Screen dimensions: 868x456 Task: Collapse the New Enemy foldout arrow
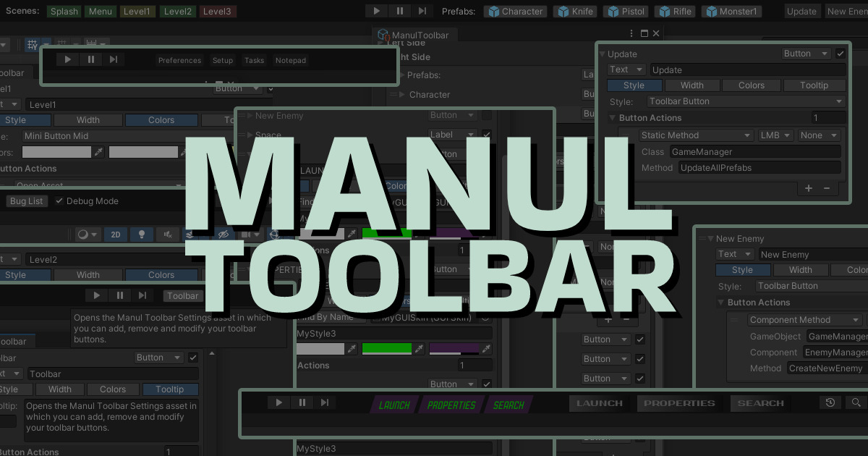coord(710,238)
